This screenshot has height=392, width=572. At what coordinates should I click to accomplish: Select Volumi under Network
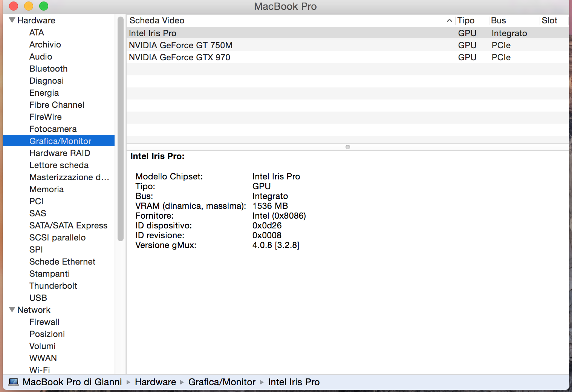43,346
